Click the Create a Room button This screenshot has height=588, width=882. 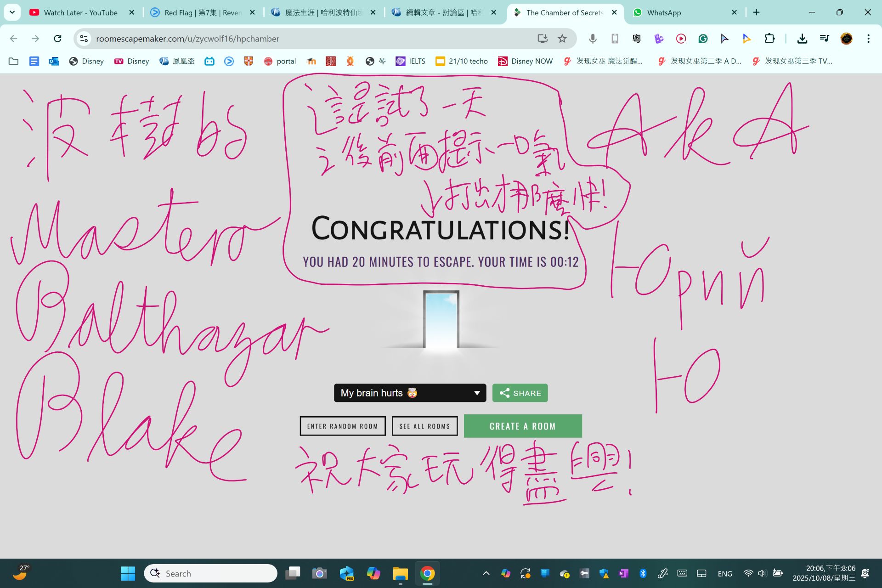[x=522, y=426]
